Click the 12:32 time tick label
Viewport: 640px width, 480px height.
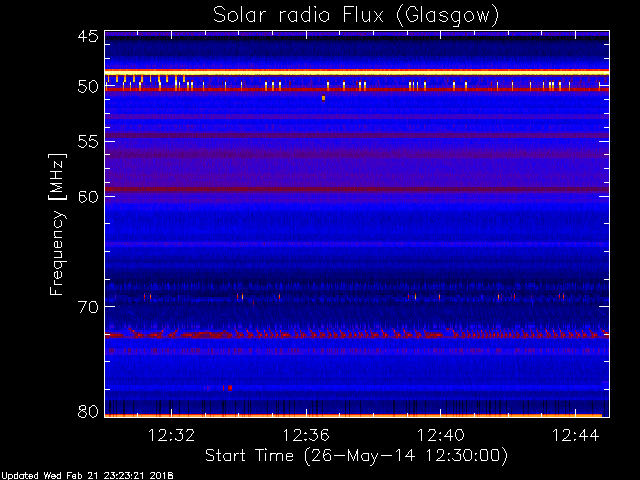[x=171, y=435]
